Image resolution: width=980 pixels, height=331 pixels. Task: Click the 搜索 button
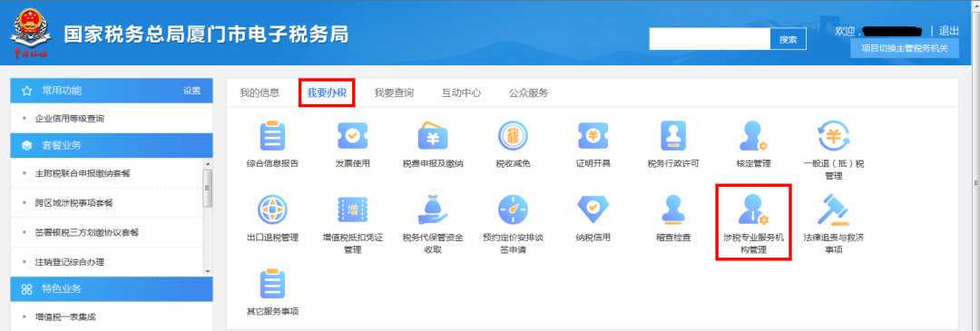click(789, 39)
